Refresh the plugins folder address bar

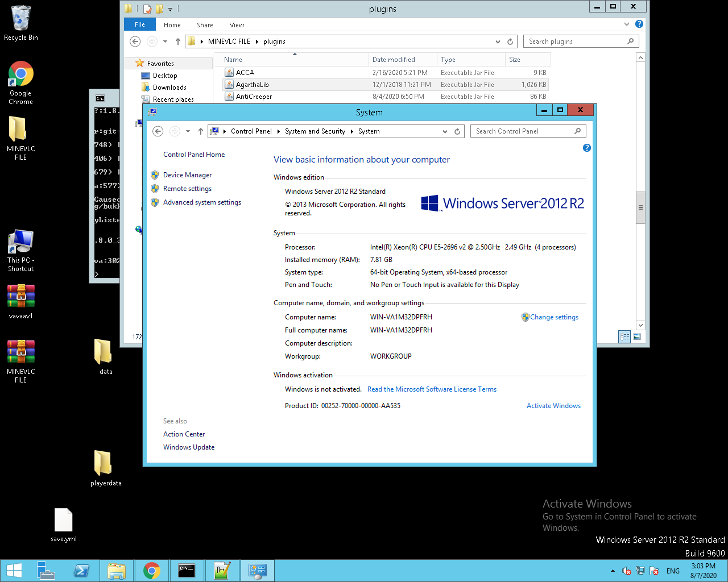510,41
